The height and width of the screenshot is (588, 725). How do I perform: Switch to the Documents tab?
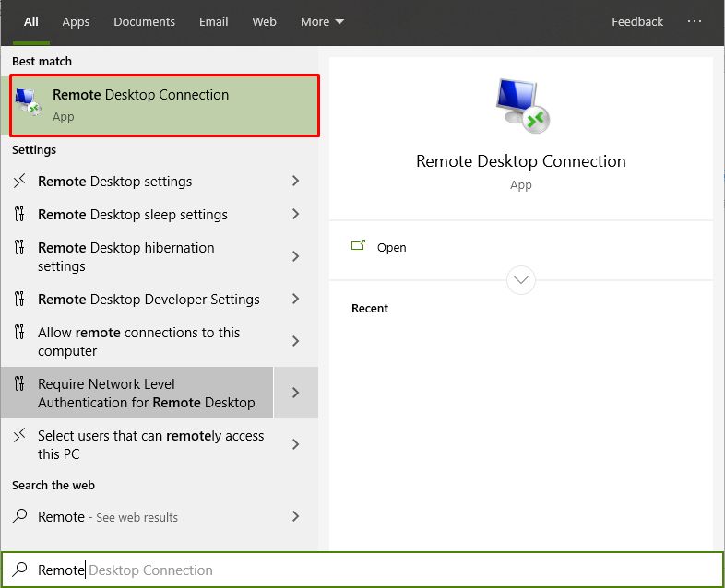click(144, 22)
